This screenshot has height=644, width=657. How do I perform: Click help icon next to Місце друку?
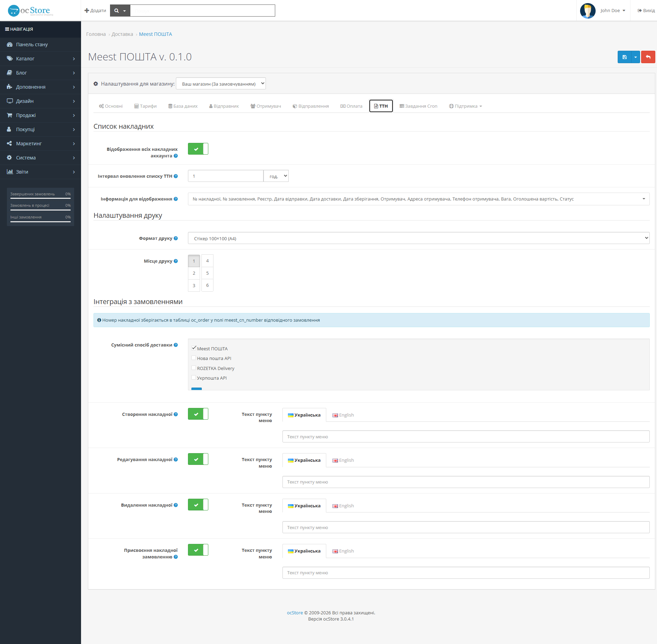tap(176, 261)
